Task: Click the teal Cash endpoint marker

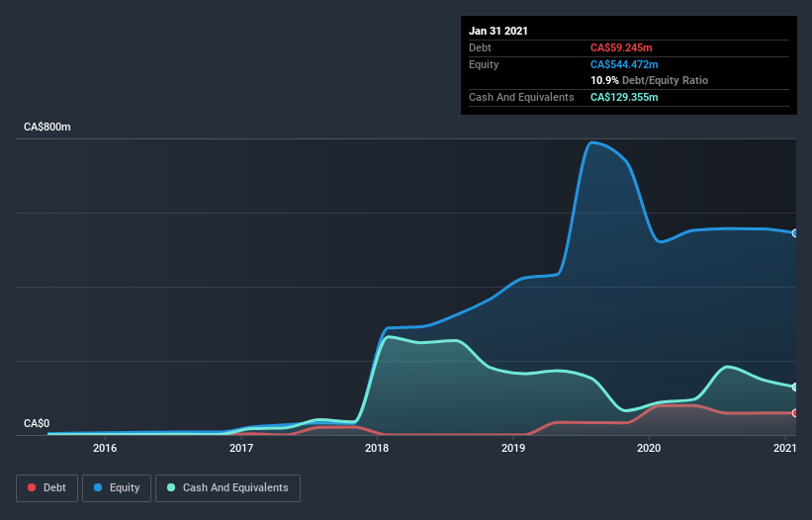Action: point(795,387)
